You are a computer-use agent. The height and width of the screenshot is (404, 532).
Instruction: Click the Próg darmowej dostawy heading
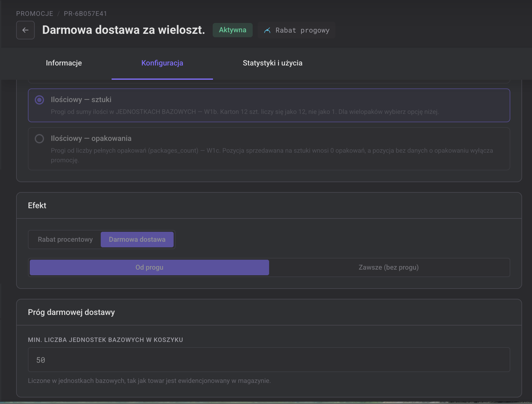71,312
